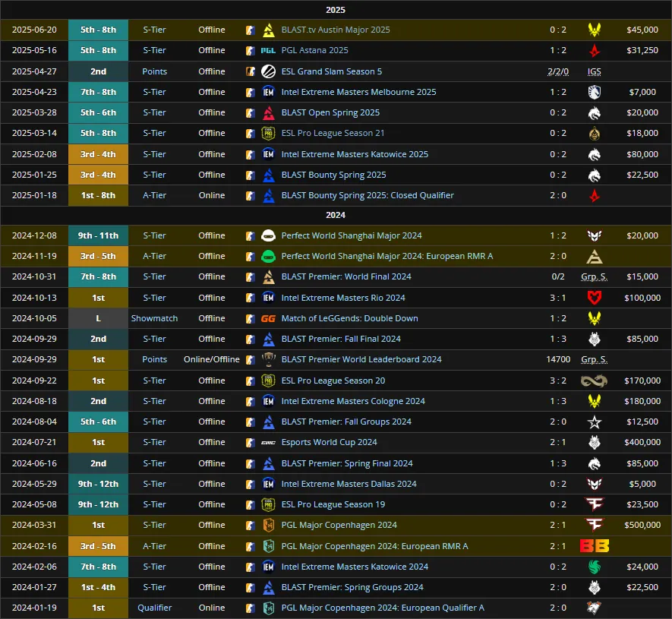The width and height of the screenshot is (672, 619).
Task: Click Vitality logo in IEM Cologne 2024 row
Action: pos(594,401)
